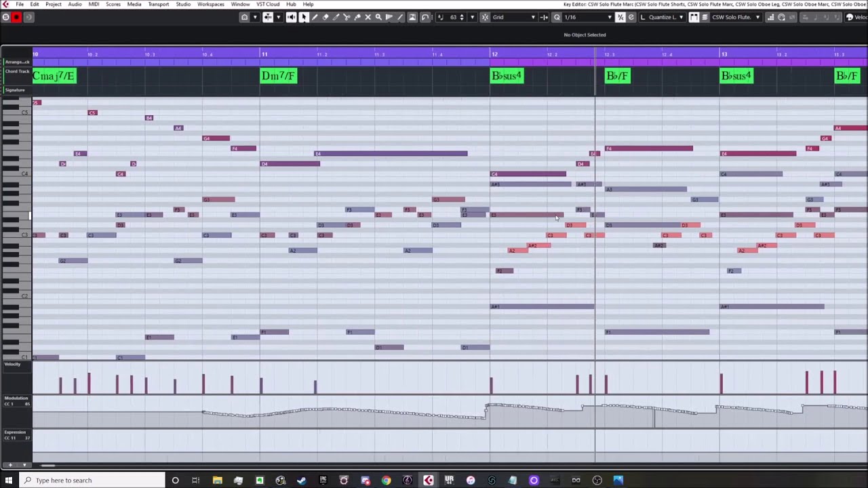Open the Hub menu
The height and width of the screenshot is (488, 868).
(x=291, y=4)
